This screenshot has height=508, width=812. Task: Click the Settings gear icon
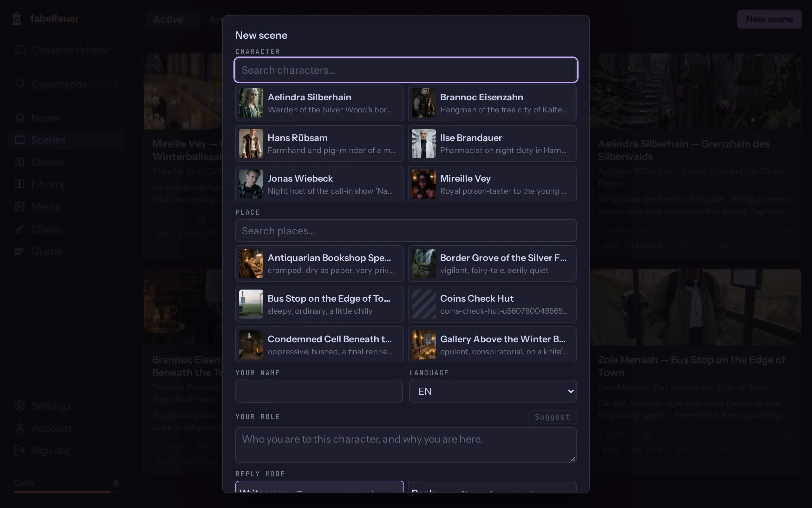click(x=20, y=406)
